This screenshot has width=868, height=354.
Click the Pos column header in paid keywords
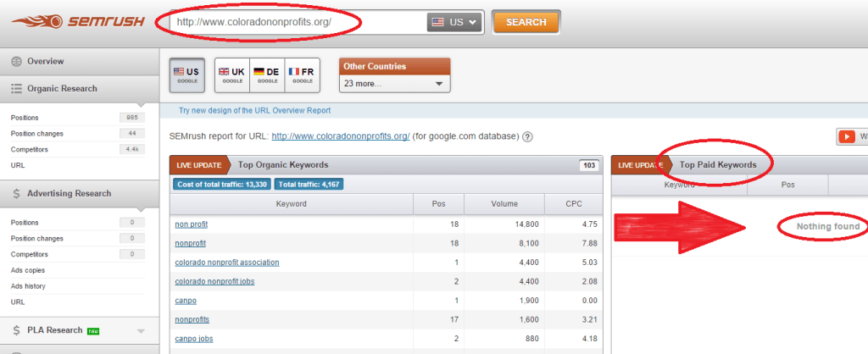787,185
